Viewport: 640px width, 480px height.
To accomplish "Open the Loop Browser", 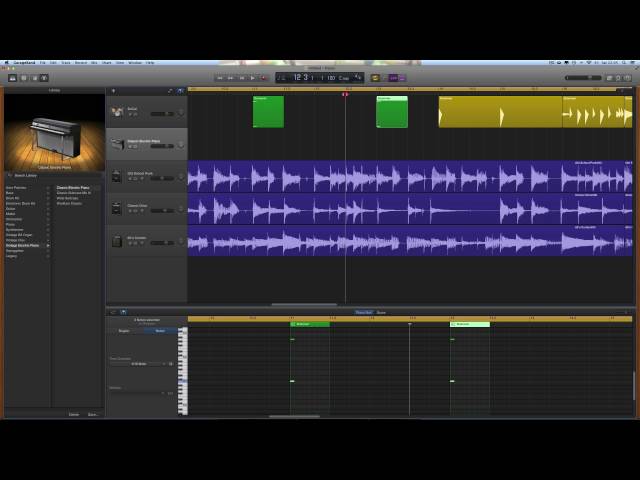I will click(618, 78).
